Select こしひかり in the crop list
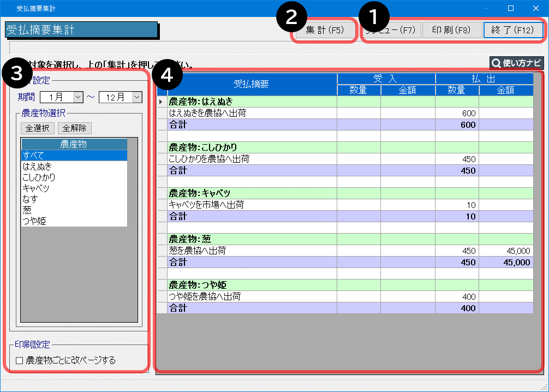Image resolution: width=549 pixels, height=392 pixels. click(74, 177)
